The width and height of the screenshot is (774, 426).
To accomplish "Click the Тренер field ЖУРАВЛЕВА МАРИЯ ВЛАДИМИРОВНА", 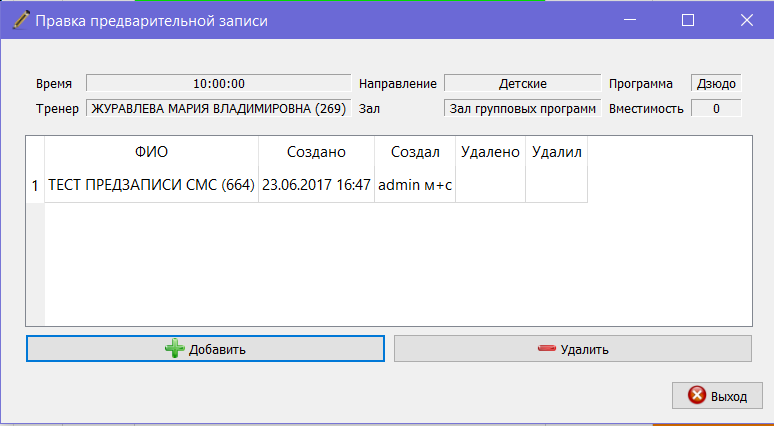I will 219,108.
